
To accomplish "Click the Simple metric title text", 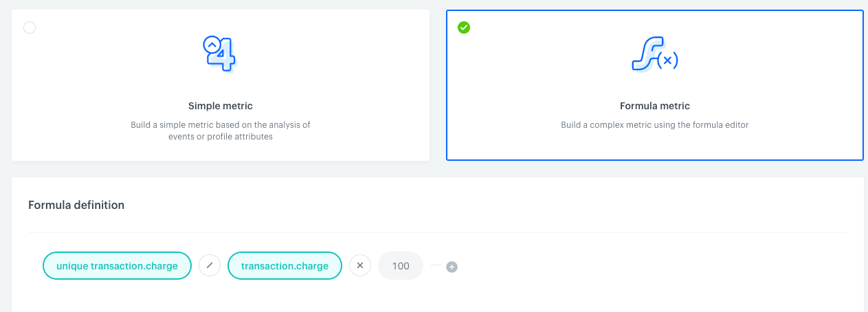I will point(221,106).
